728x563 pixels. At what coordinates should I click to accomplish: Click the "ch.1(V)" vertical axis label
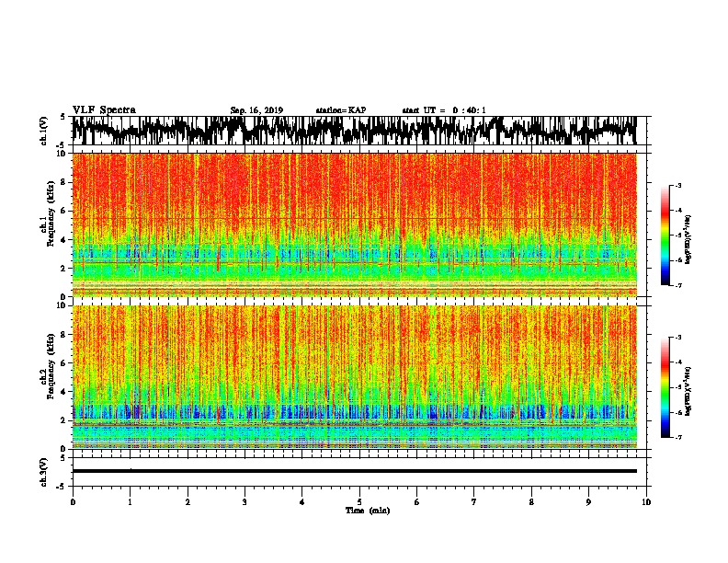point(43,131)
